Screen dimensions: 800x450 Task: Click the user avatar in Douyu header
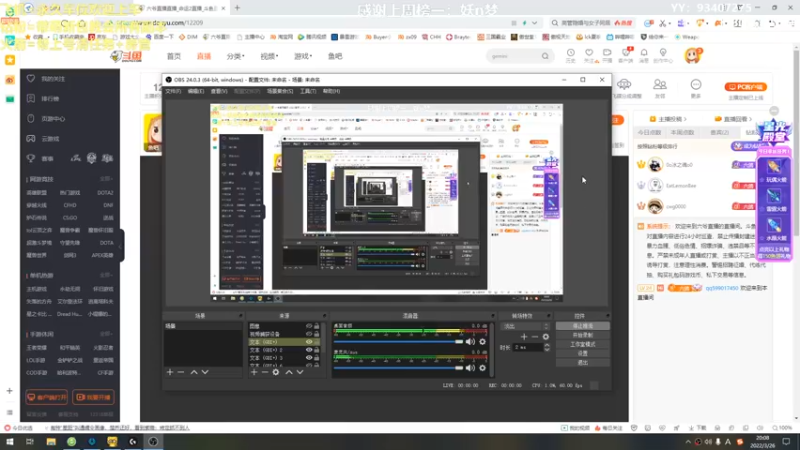click(x=693, y=56)
